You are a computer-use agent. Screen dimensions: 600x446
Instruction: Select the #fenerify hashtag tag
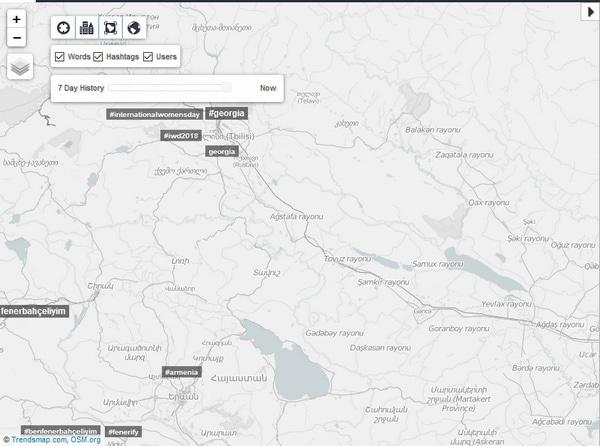[x=123, y=431]
